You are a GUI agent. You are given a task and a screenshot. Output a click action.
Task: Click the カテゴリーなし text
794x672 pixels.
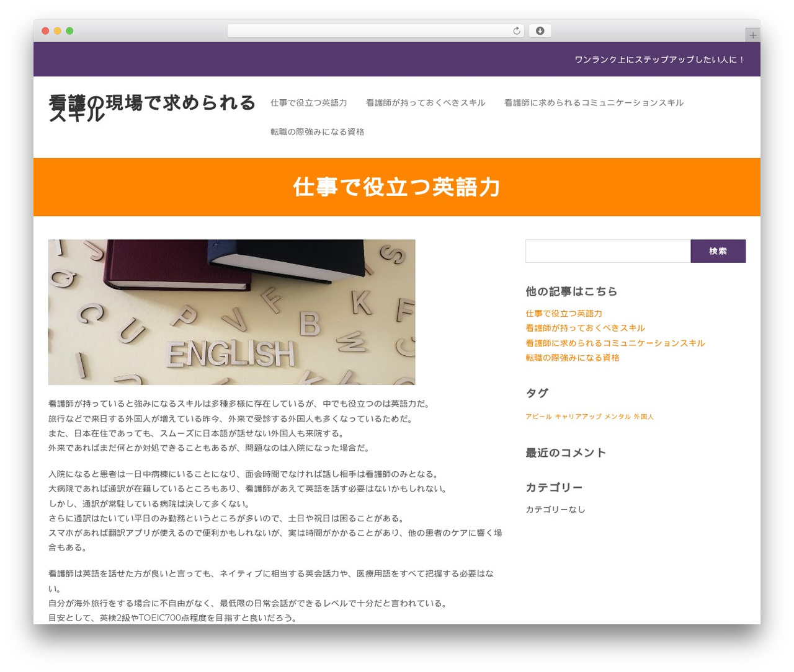(555, 510)
